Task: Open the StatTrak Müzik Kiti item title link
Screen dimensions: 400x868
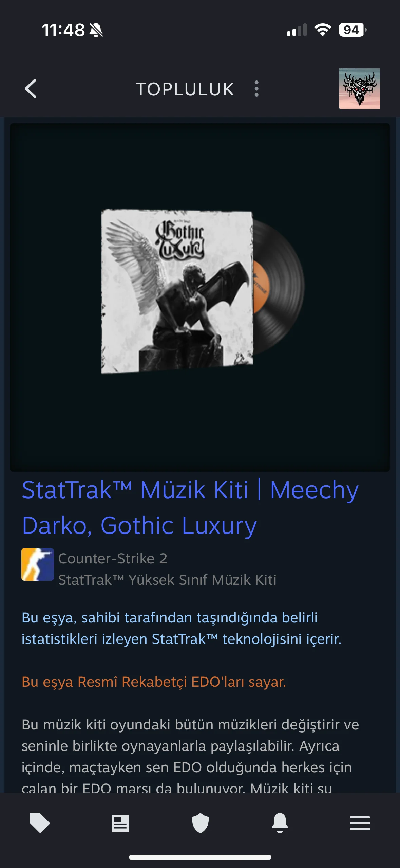Action: (x=190, y=507)
